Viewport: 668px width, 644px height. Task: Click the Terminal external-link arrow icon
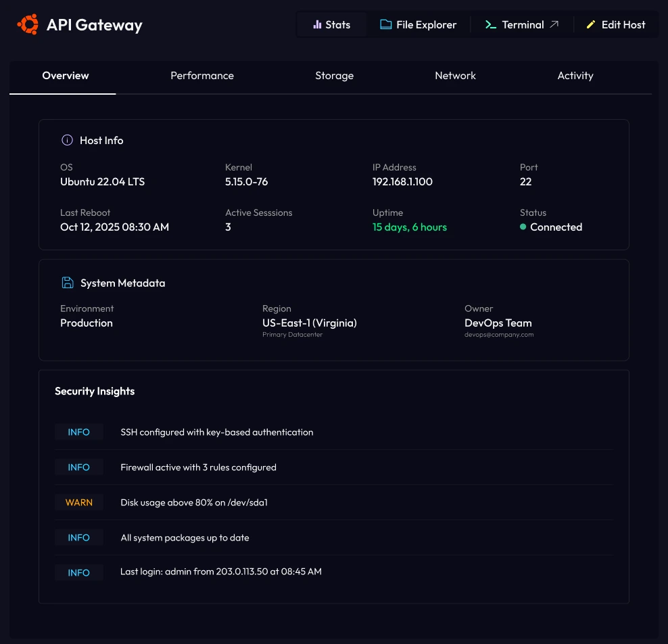pos(554,24)
